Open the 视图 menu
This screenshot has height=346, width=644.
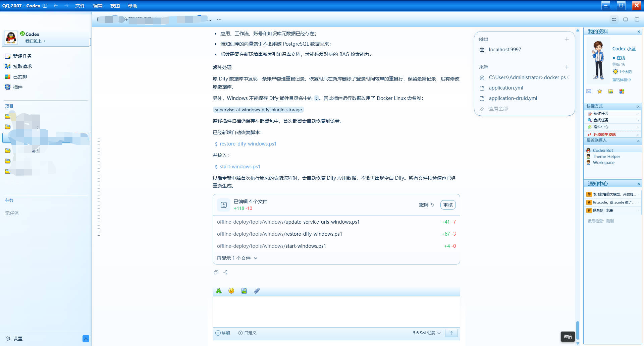coord(115,6)
